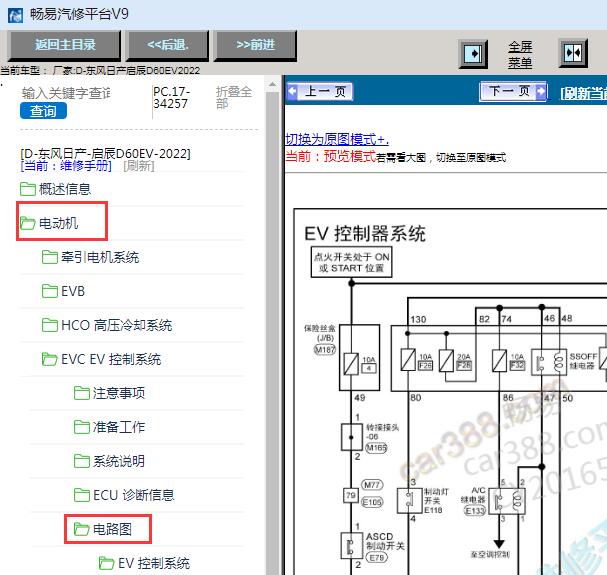Click the folder icon beside 概述信息
The image size is (607, 575).
(28, 189)
